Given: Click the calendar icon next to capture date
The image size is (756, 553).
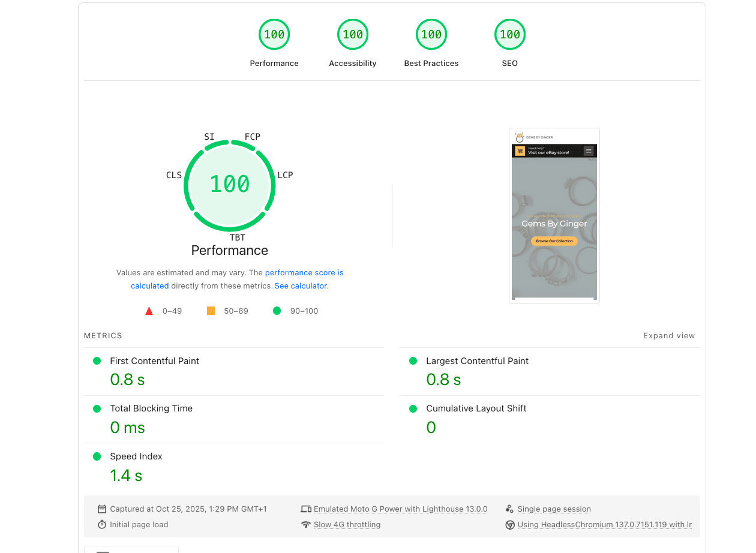Looking at the screenshot, I should [x=102, y=509].
